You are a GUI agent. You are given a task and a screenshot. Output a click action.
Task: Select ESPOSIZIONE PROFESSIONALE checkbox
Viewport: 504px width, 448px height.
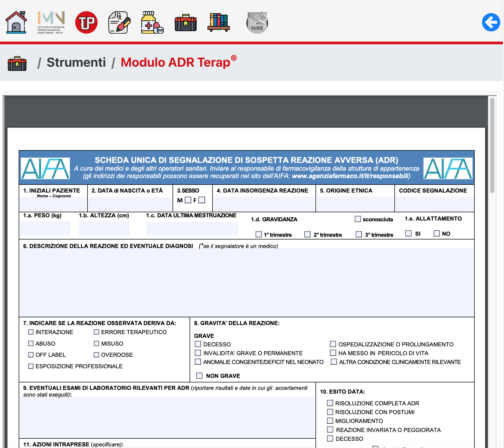[31, 366]
